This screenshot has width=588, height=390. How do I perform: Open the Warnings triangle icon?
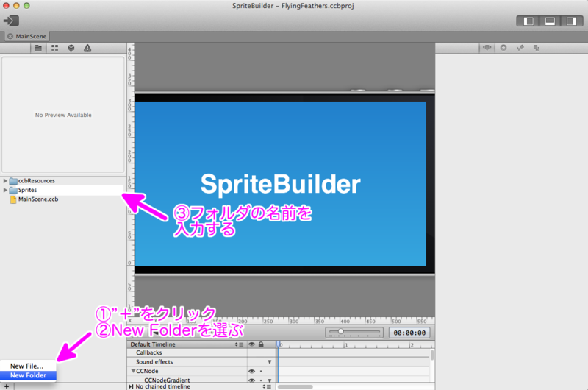pos(87,48)
